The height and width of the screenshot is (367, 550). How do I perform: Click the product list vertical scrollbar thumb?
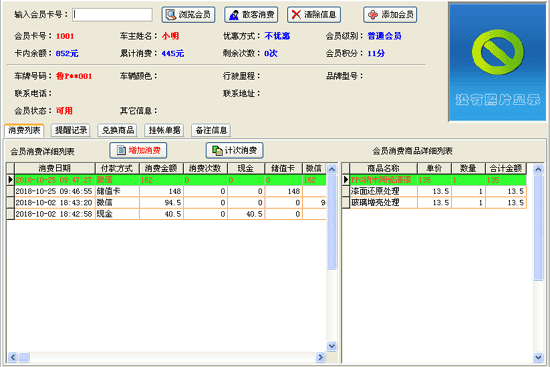tap(538, 227)
